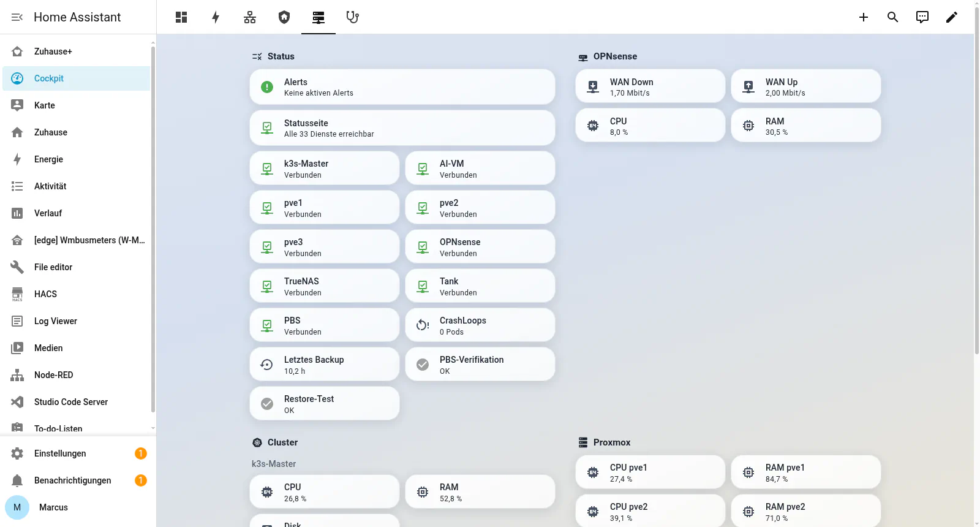Viewport: 980px width, 527px height.
Task: Open Log Viewer in the sidebar
Action: (76, 321)
